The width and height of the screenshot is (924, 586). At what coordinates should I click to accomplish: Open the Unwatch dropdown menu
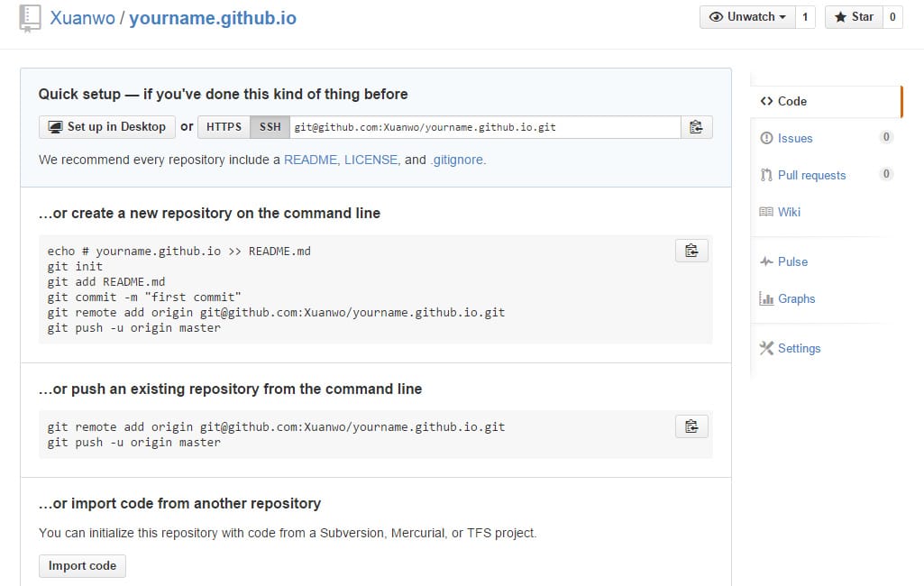(746, 16)
